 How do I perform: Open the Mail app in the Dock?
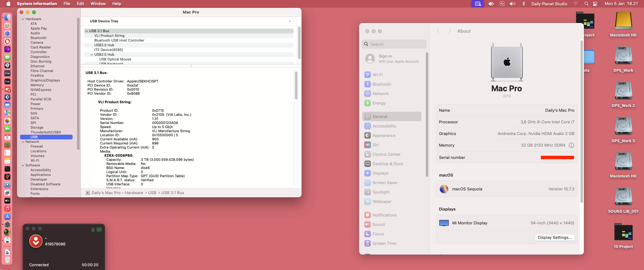[7, 105]
